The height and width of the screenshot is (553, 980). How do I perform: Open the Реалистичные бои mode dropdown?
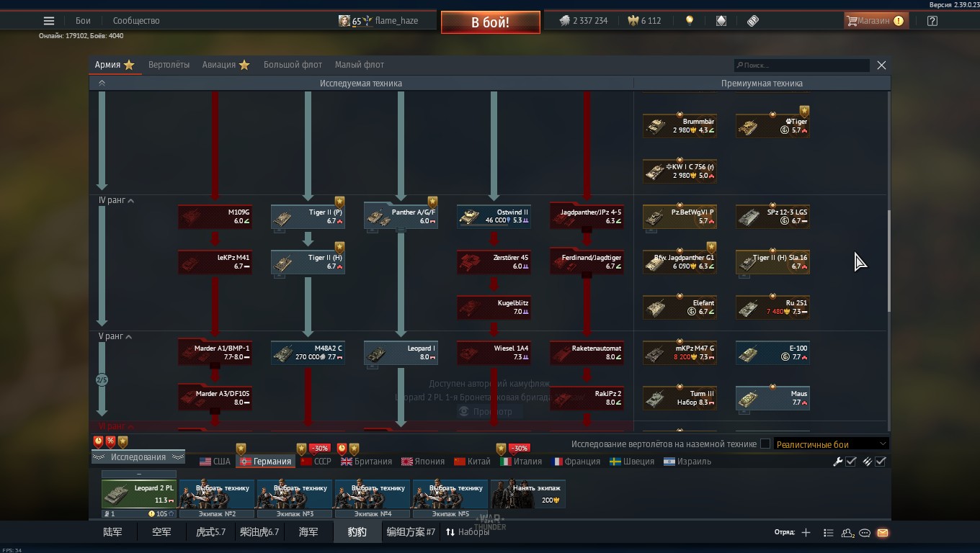(x=831, y=444)
